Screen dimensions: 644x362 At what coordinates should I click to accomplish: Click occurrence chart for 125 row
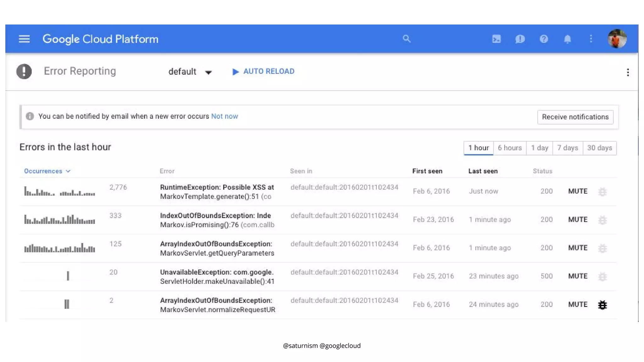coord(59,248)
